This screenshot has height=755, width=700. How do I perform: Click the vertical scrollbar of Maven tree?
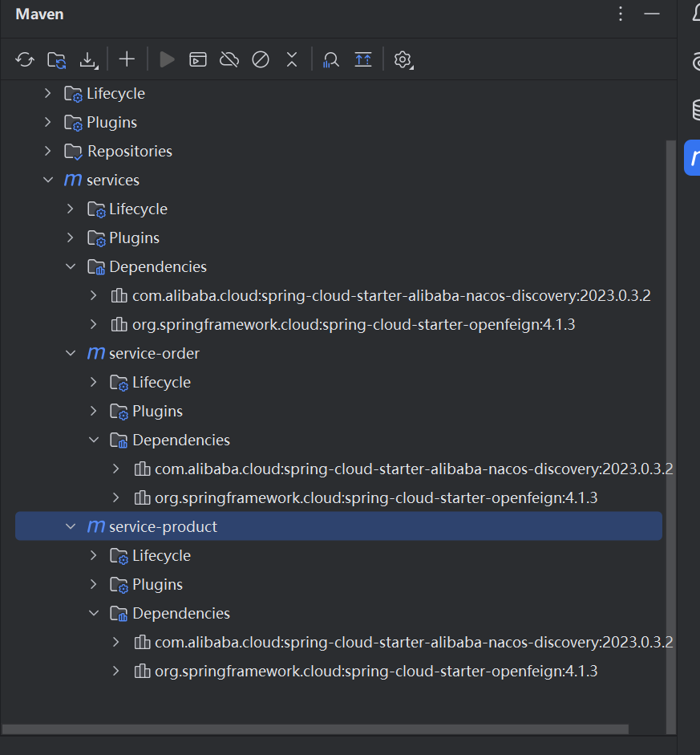pyautogui.click(x=670, y=436)
